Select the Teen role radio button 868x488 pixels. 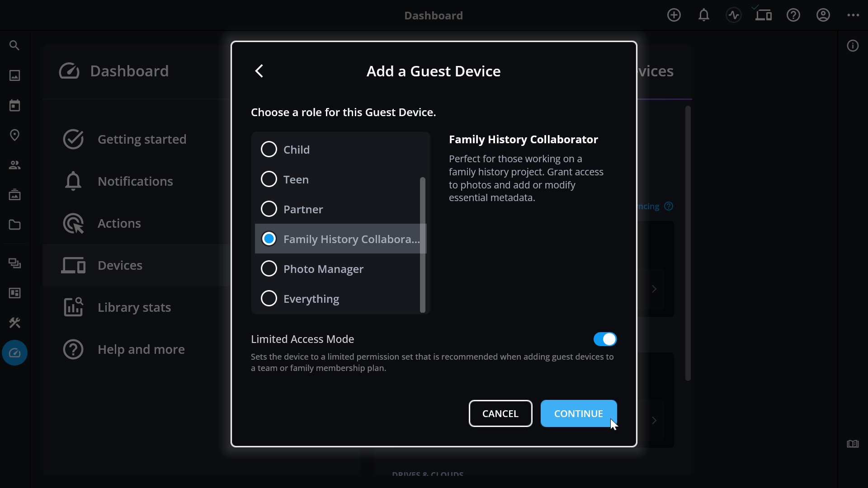(269, 179)
